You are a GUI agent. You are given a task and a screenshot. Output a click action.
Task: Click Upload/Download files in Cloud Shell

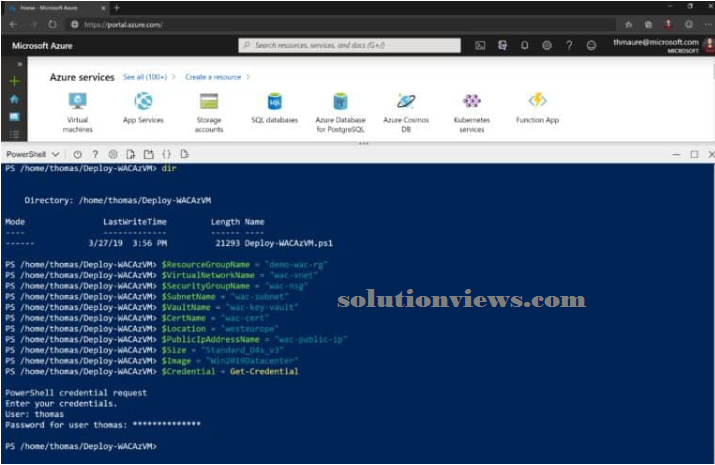pyautogui.click(x=131, y=155)
